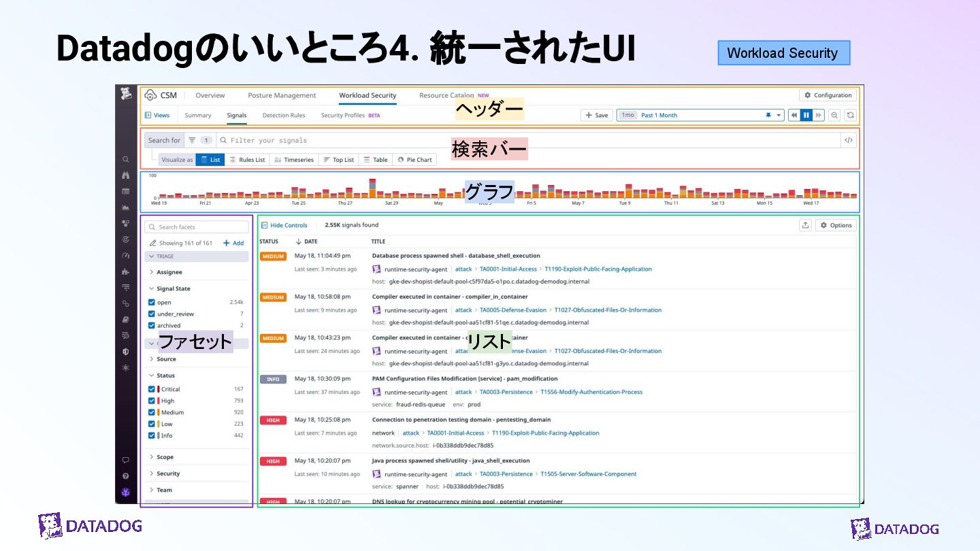Uncheck the open signal state checkbox
The width and height of the screenshot is (980, 551).
[x=152, y=302]
